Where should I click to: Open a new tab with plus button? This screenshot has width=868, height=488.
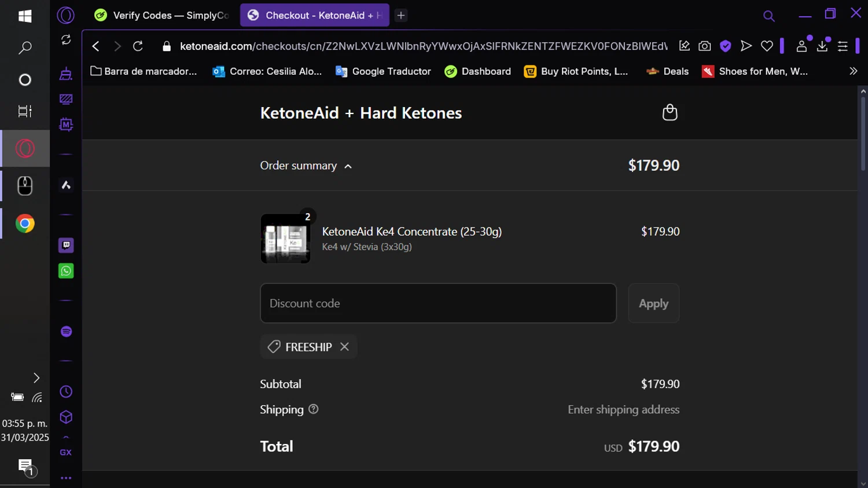[x=400, y=16]
